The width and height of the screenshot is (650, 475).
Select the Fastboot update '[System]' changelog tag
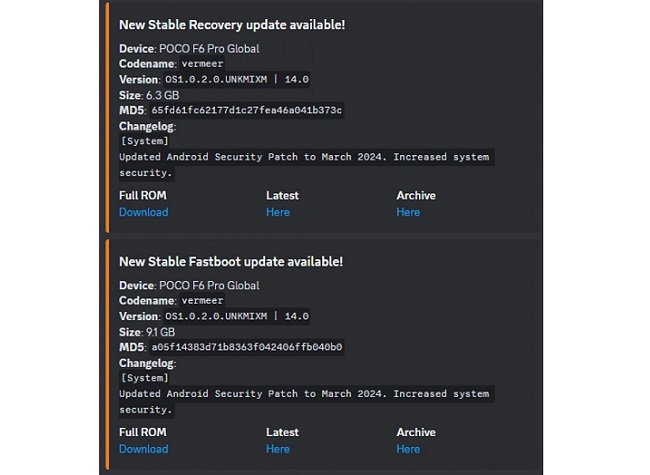tap(145, 378)
